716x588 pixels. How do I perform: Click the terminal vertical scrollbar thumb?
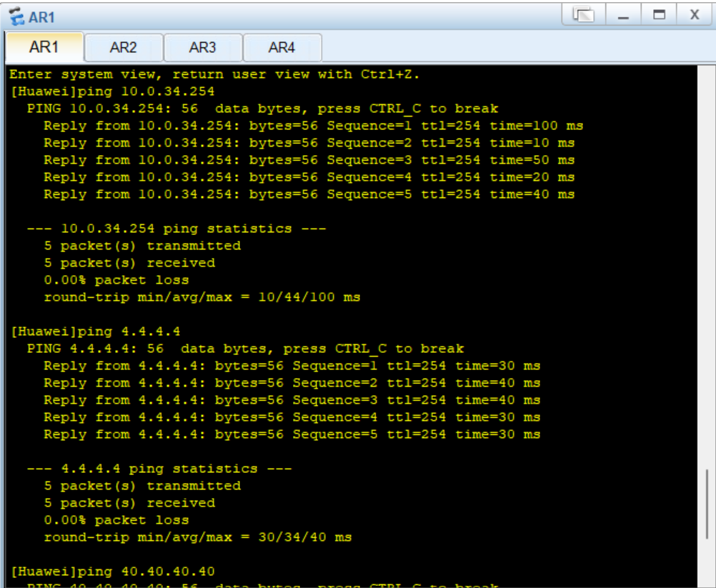tap(707, 505)
